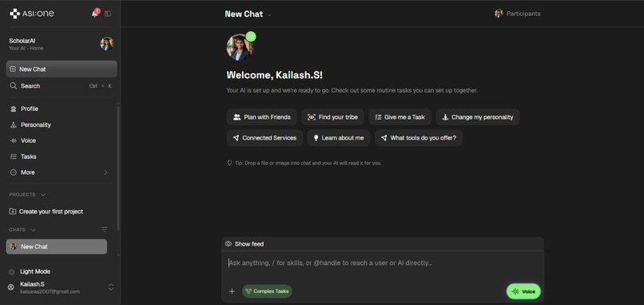Choose Plan with Friends suggestion
644x305 pixels.
click(261, 117)
